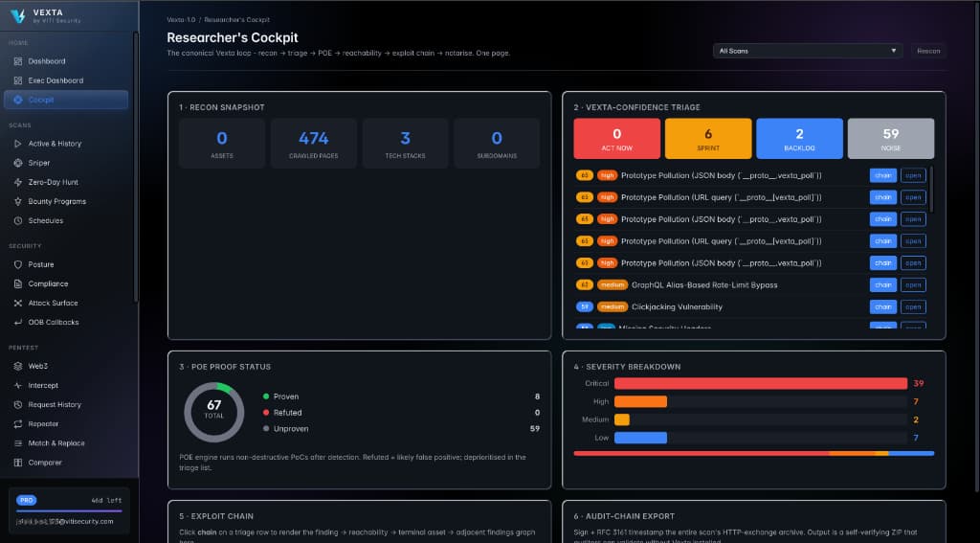Click the Subdomains count card
This screenshot has width=980, height=543.
tap(497, 144)
